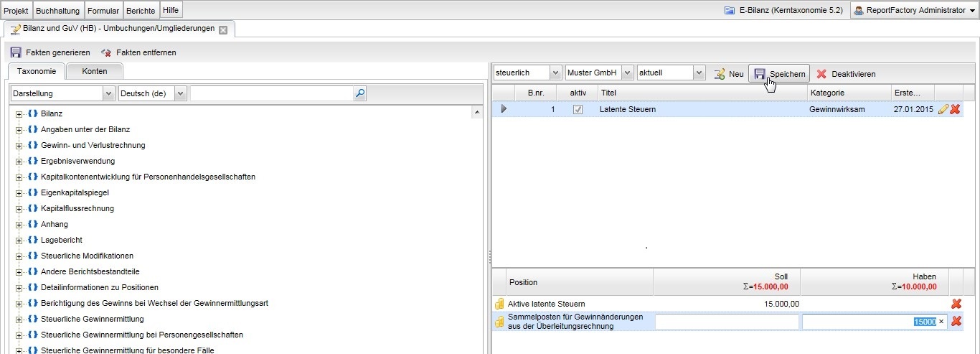The height and width of the screenshot is (354, 980).
Task: Close the Bilanz und GuV tab
Action: click(223, 30)
